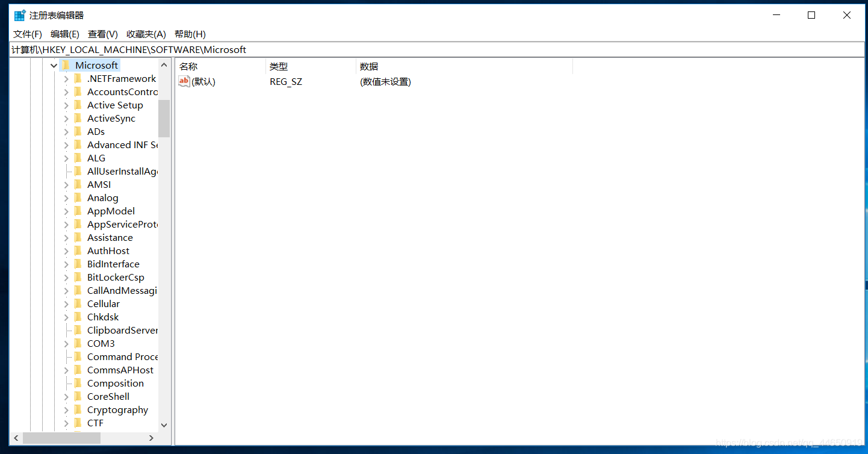Click the CoreShell folder icon
The image size is (868, 454).
tap(78, 396)
